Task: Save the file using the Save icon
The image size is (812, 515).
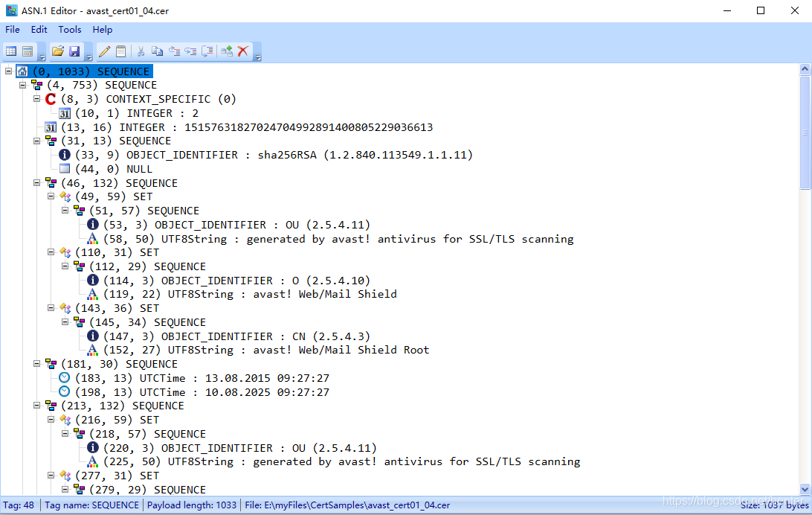Action: click(75, 51)
